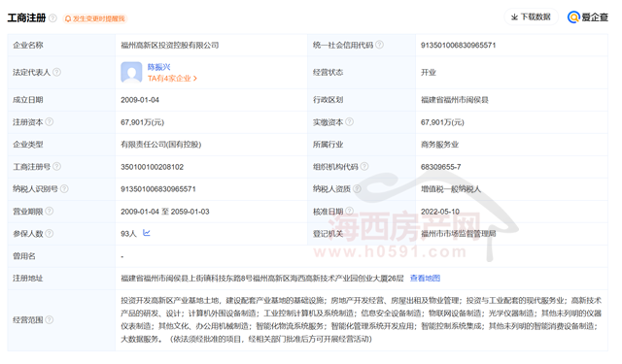
Task: Click help icon next to 统一社会信用代码
Action: pyautogui.click(x=380, y=45)
